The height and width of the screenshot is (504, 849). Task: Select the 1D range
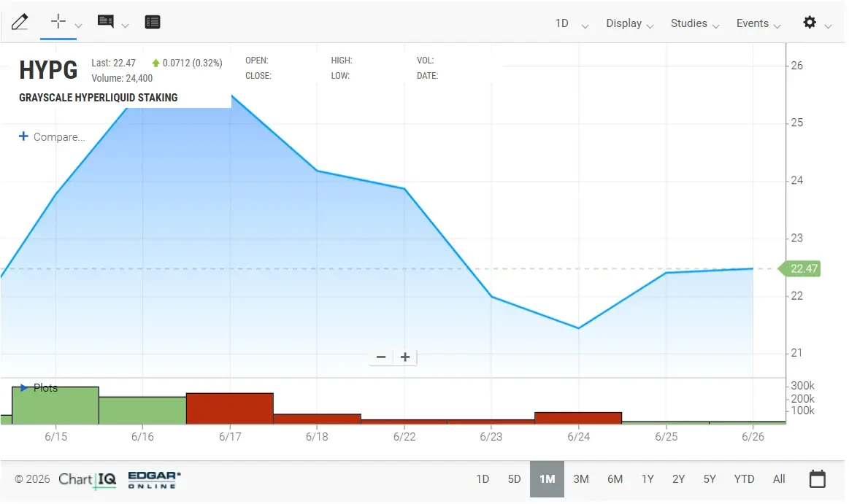coord(483,479)
